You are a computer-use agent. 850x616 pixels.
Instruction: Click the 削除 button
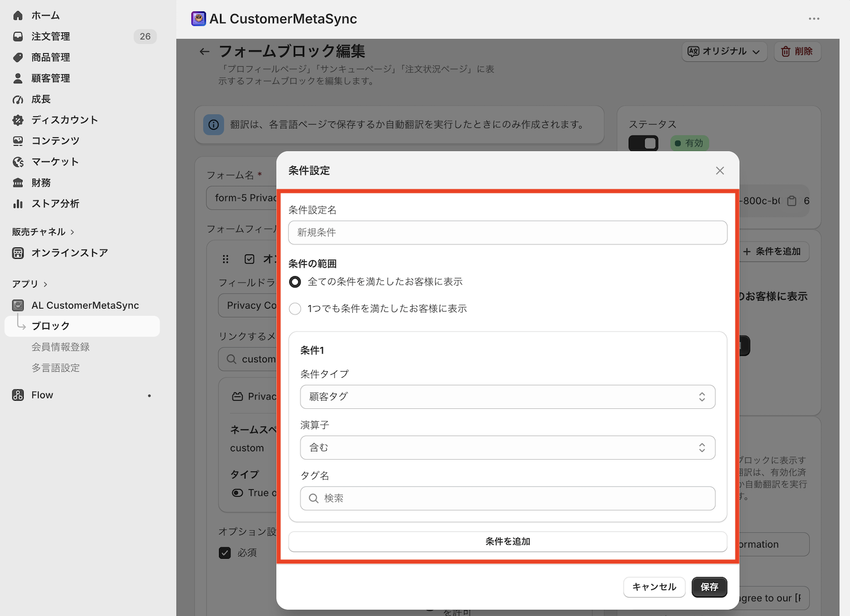797,52
